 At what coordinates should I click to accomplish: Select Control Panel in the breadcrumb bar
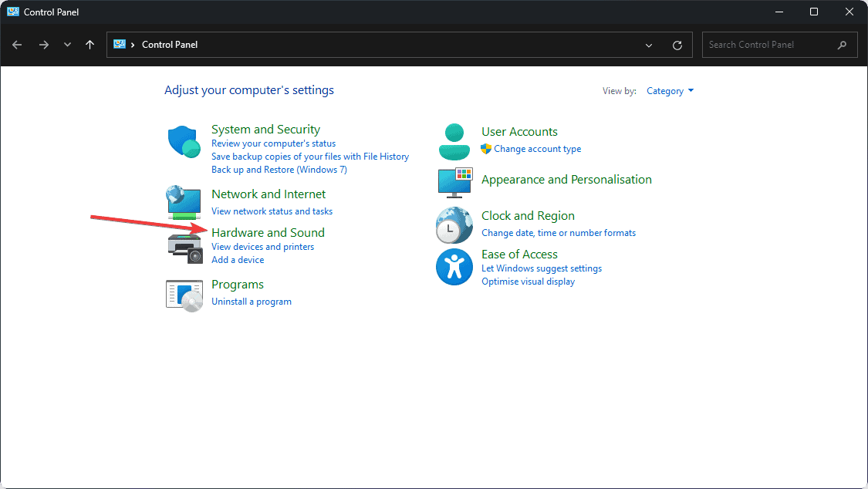coord(169,45)
